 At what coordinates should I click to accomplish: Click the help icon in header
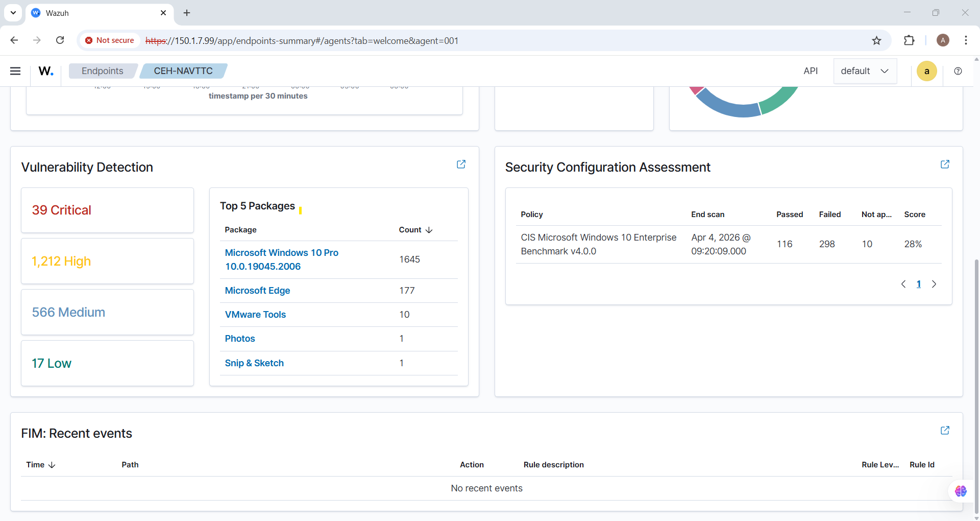tap(958, 71)
